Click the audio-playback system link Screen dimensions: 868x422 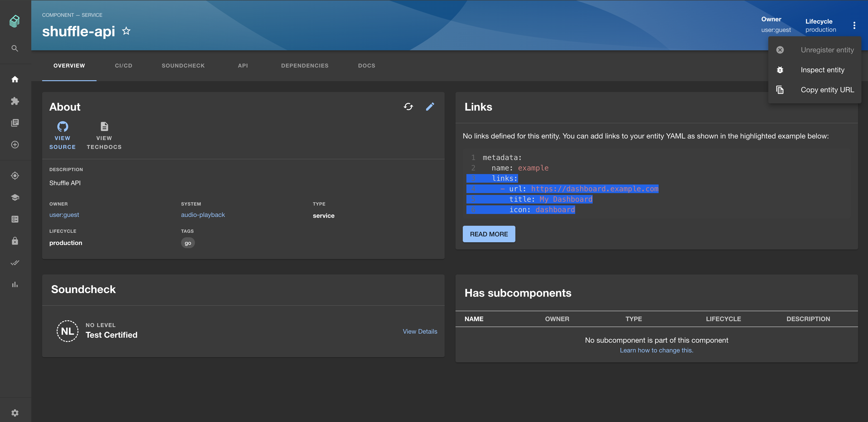pos(203,215)
